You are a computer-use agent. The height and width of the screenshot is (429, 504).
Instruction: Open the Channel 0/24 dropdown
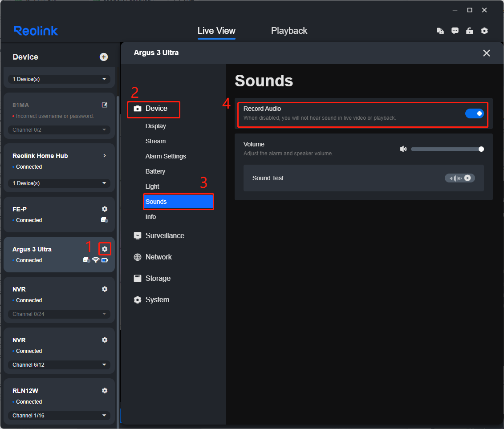59,314
